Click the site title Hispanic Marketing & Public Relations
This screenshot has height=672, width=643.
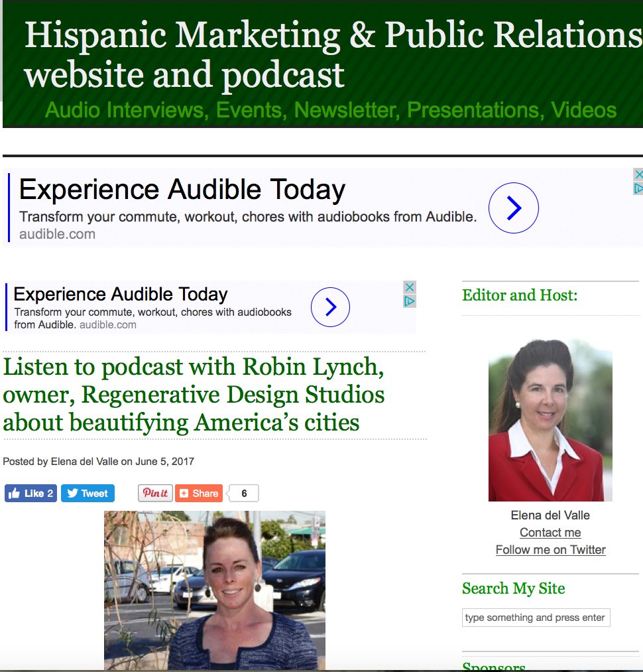pyautogui.click(x=333, y=54)
